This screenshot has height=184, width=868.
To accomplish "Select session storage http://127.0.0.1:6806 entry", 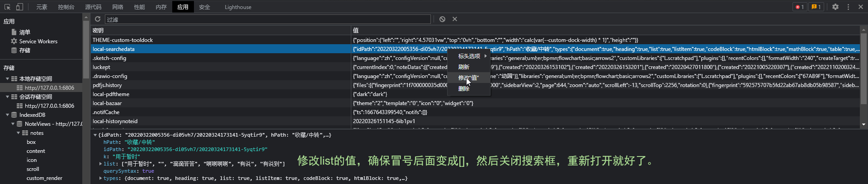I will tap(49, 106).
